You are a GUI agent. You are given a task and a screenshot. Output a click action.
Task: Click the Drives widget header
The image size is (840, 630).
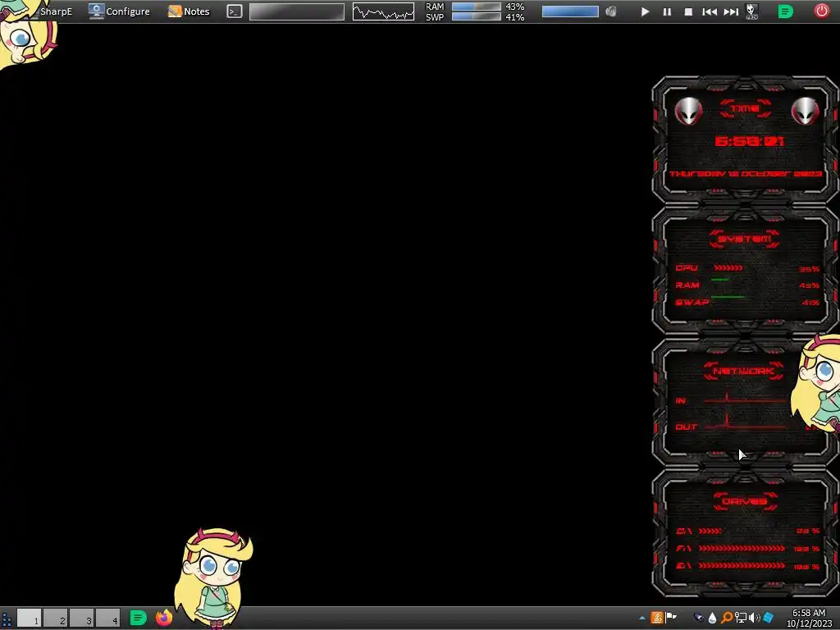(x=745, y=501)
